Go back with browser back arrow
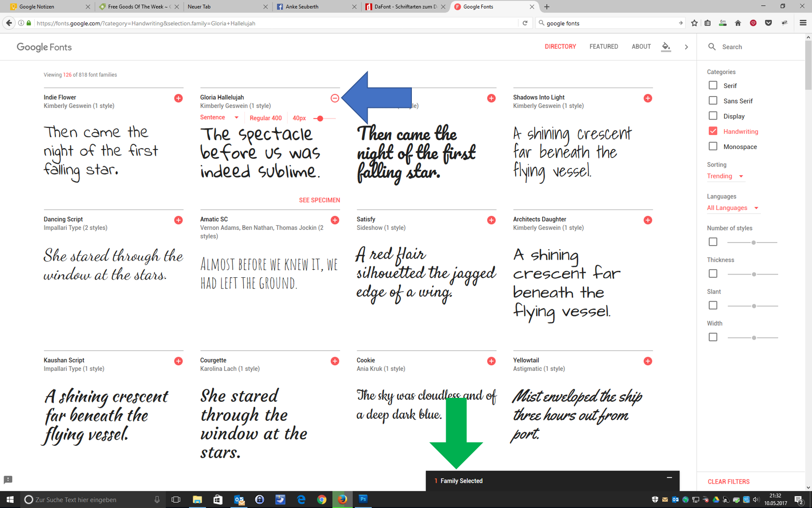 point(9,23)
